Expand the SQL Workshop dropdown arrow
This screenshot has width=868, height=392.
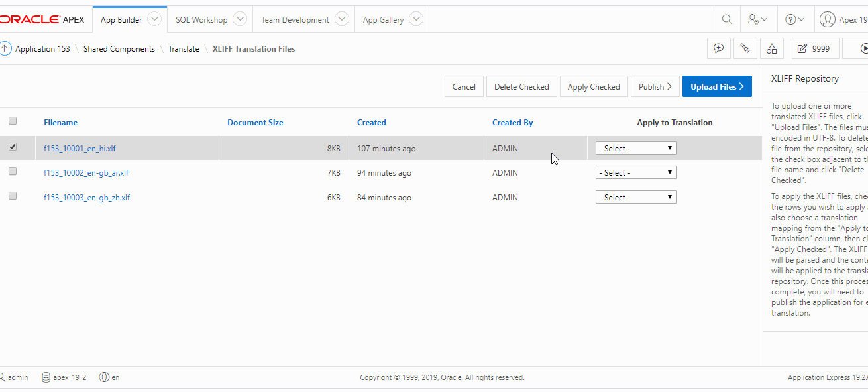(x=240, y=19)
